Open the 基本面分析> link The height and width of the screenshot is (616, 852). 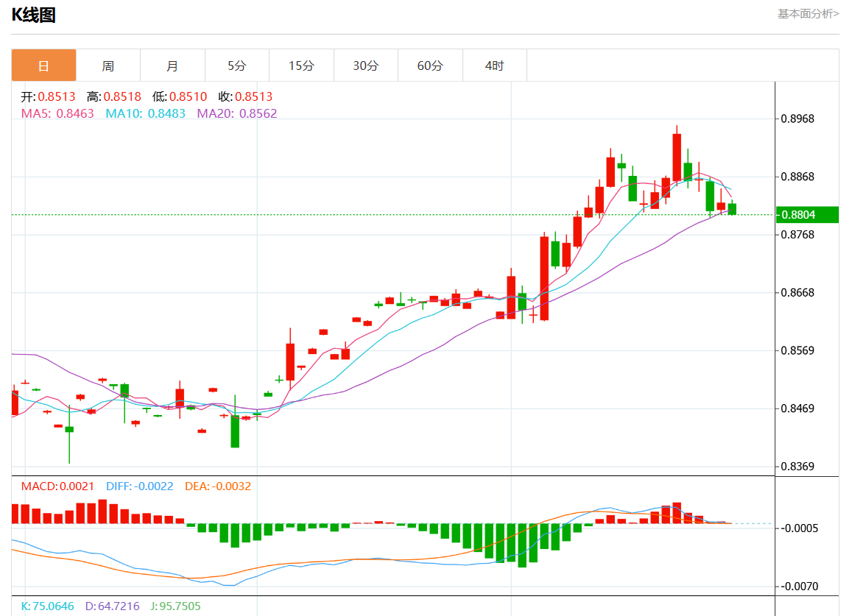coord(808,13)
